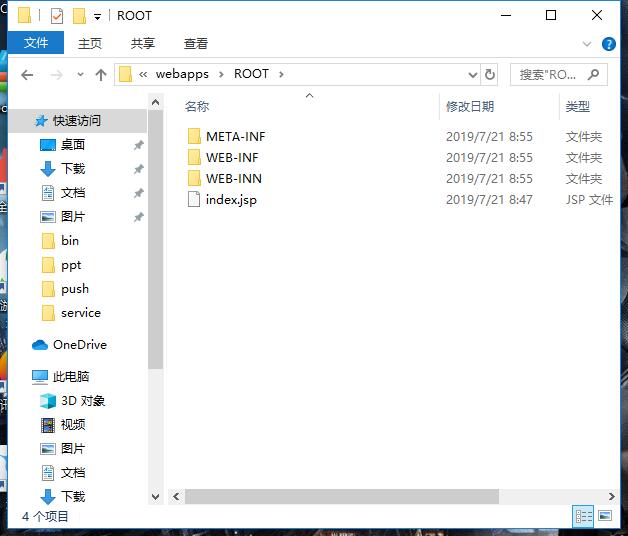Go up one folder level arrow
This screenshot has height=536, width=628.
(x=101, y=75)
